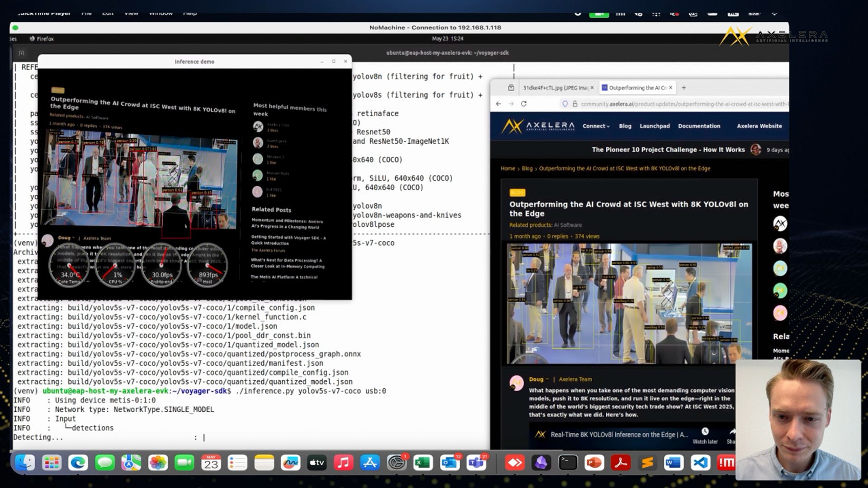868x488 pixels.
Task: Open Doug's author profile name
Action: tap(536, 380)
